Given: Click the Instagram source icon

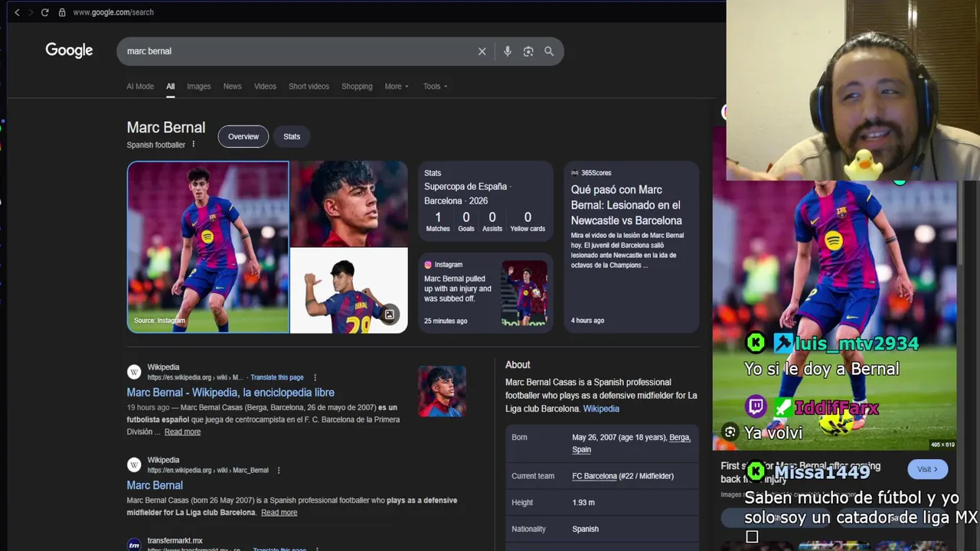Looking at the screenshot, I should (428, 265).
